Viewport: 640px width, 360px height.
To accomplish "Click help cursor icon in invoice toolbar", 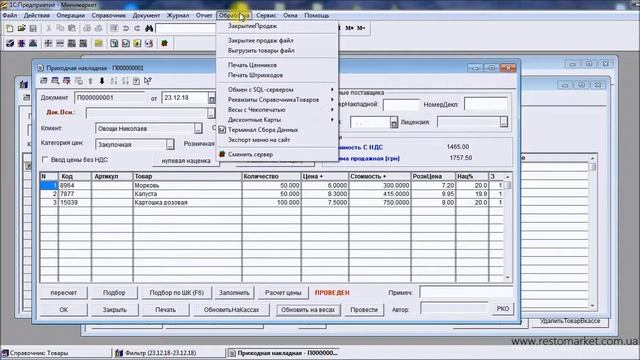I will [148, 81].
